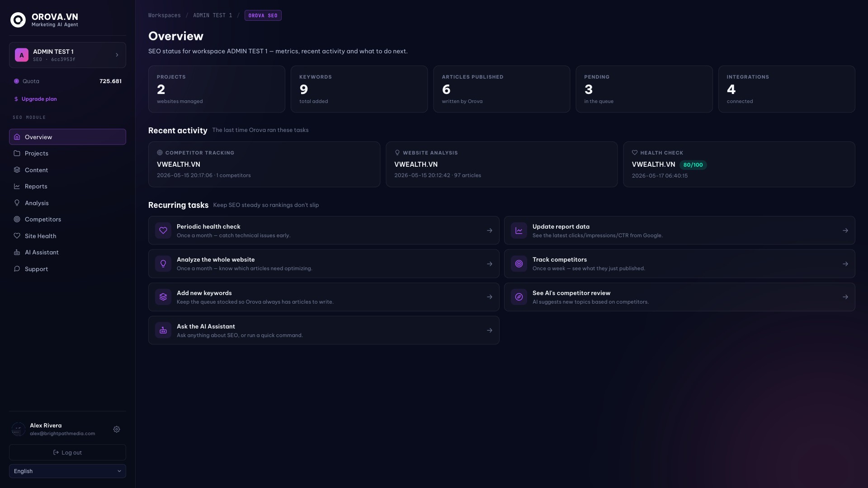868x488 pixels.
Task: Click the Recent activity section heading
Action: point(178,131)
